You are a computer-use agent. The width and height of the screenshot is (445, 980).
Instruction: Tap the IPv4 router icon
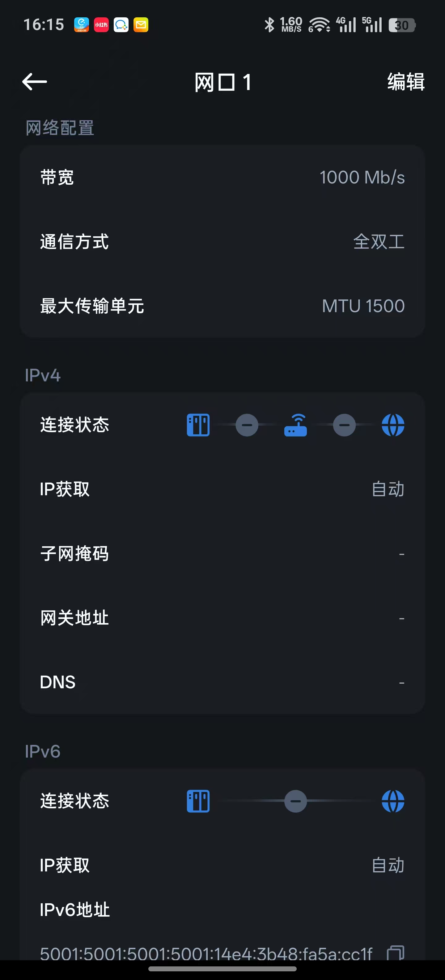click(295, 425)
